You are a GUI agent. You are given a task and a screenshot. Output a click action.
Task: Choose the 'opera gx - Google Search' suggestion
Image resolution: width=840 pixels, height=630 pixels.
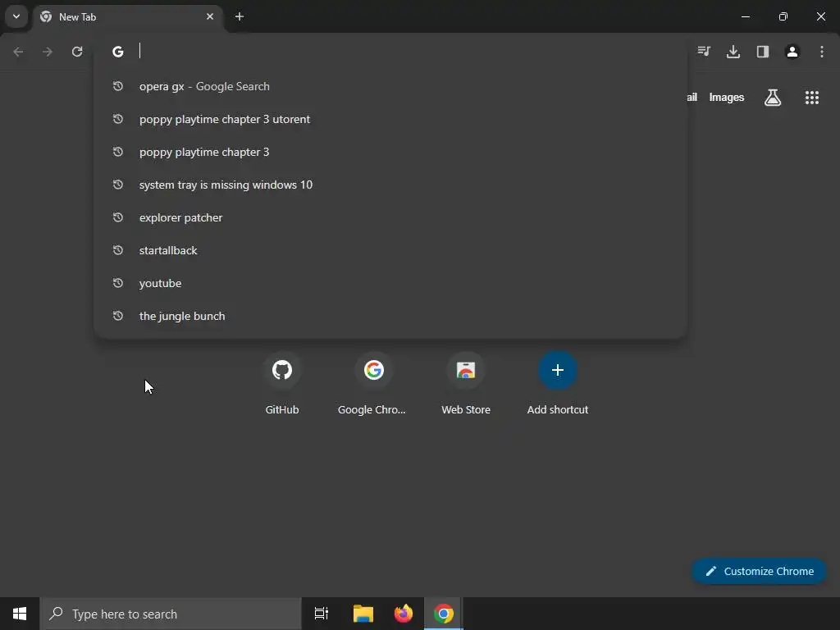pos(390,86)
